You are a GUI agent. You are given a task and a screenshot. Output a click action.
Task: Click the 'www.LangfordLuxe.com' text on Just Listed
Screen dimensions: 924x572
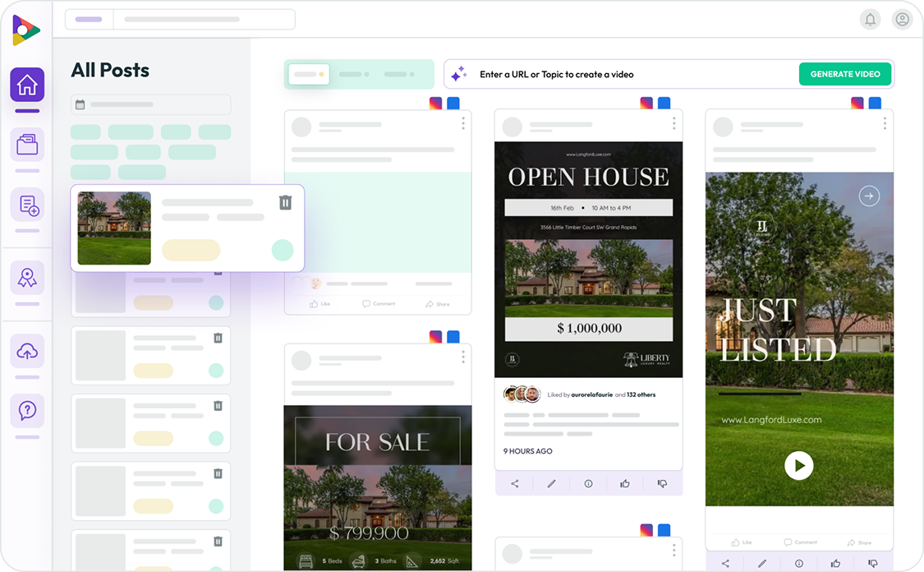[x=771, y=420]
